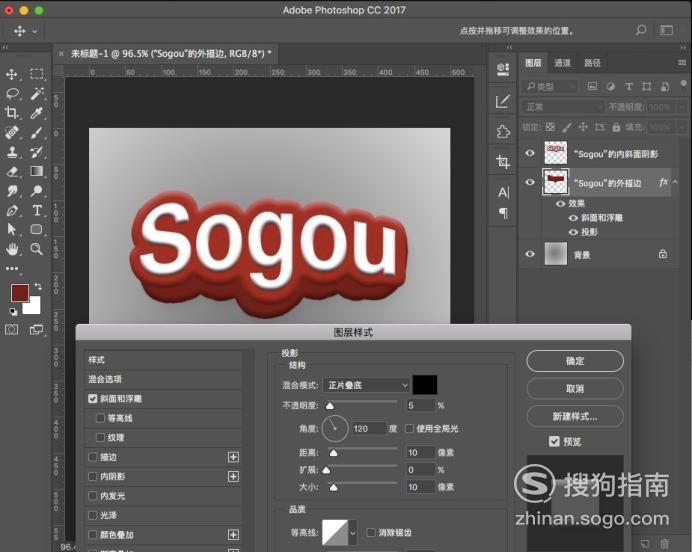Select the Eyedropper tool
The image size is (692, 552).
pos(37,113)
